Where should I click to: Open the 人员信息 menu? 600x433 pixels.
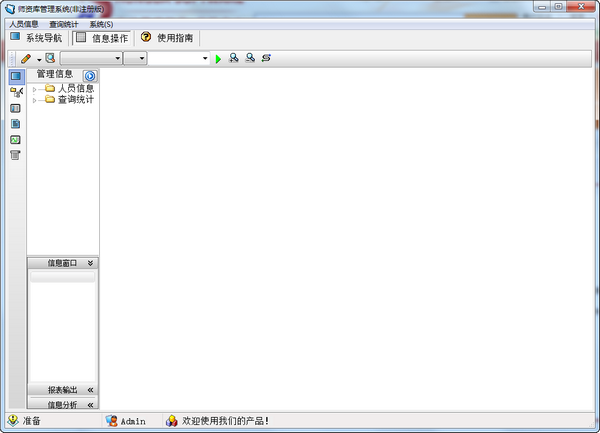(x=24, y=24)
